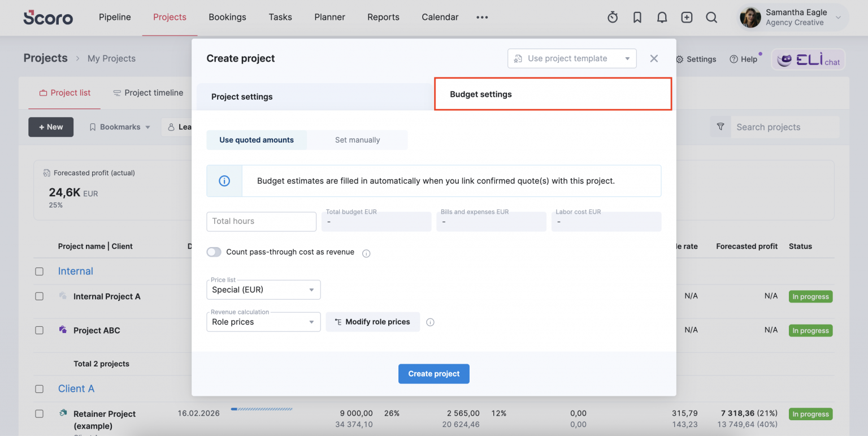The height and width of the screenshot is (436, 868).
Task: Enable Count pass-through cost as revenue
Action: pos(214,252)
